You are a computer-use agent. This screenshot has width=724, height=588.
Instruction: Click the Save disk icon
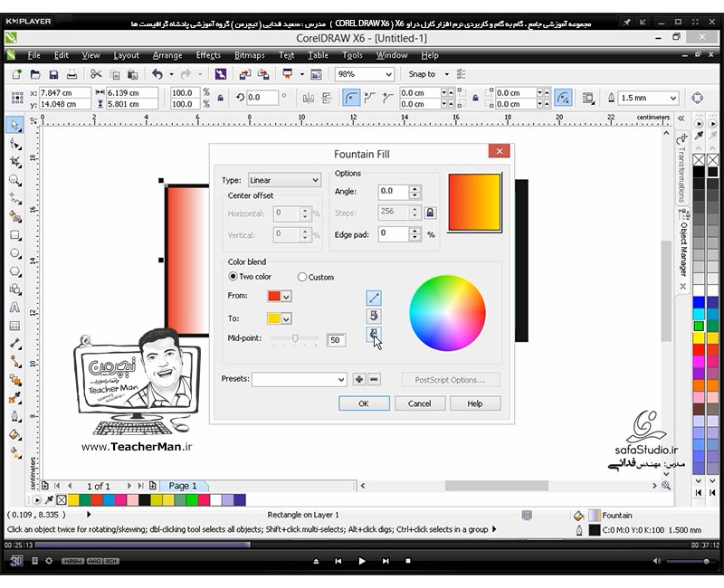coord(53,74)
